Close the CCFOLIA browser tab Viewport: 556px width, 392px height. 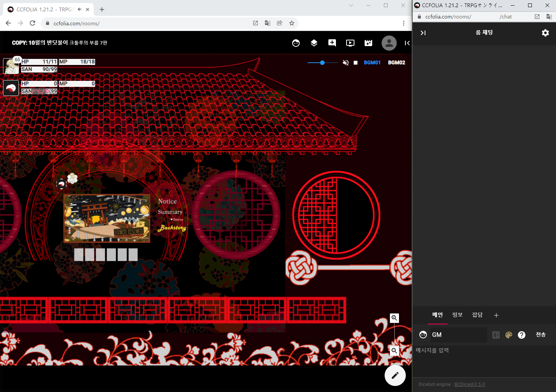pos(88,9)
